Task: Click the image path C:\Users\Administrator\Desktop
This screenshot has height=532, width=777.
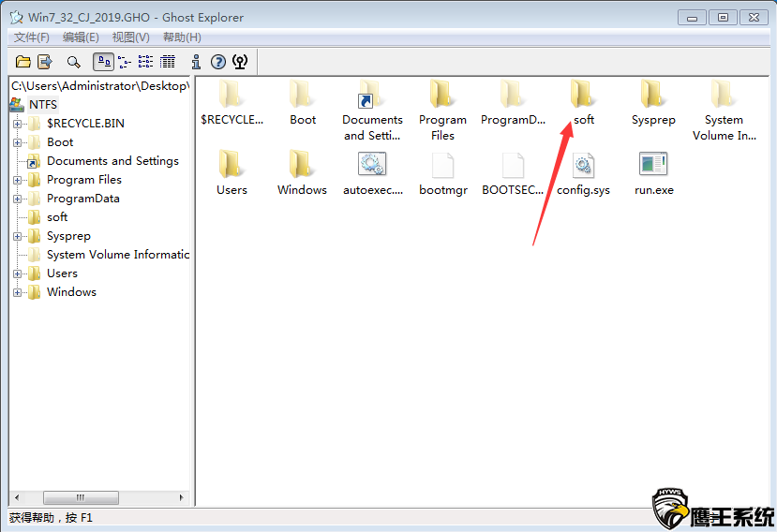Action: (x=99, y=85)
